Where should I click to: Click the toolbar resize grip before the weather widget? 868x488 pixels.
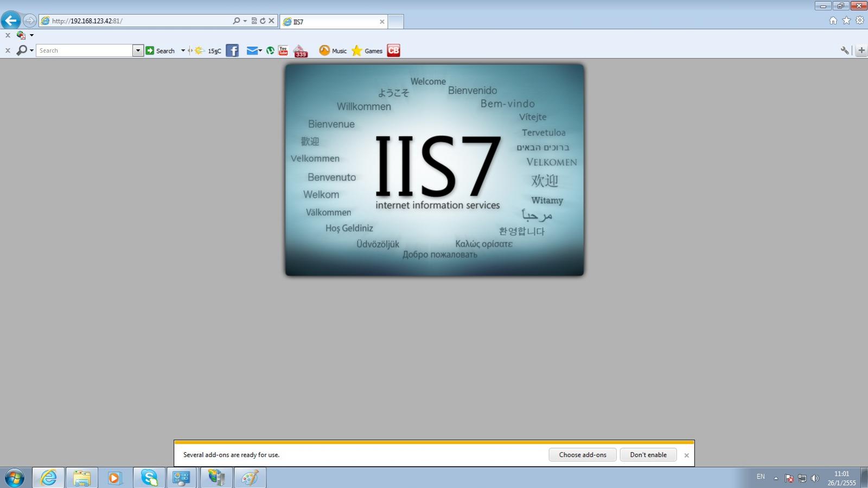pos(190,50)
